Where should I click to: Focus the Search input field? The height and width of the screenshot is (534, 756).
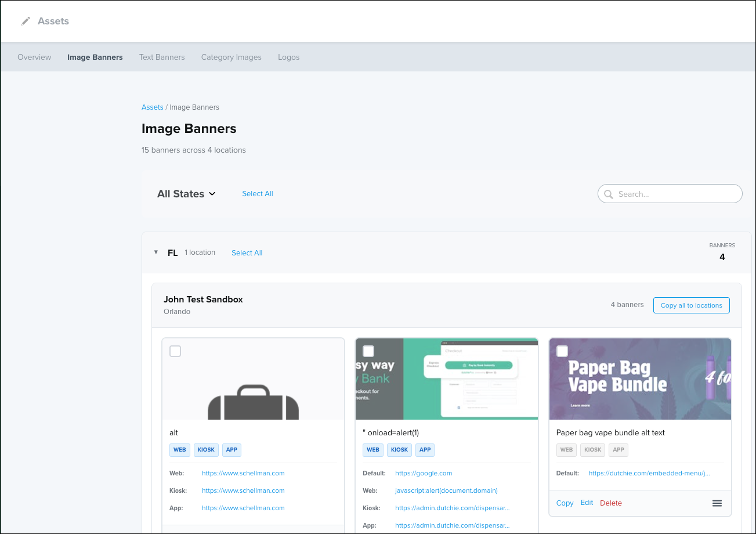pos(670,194)
